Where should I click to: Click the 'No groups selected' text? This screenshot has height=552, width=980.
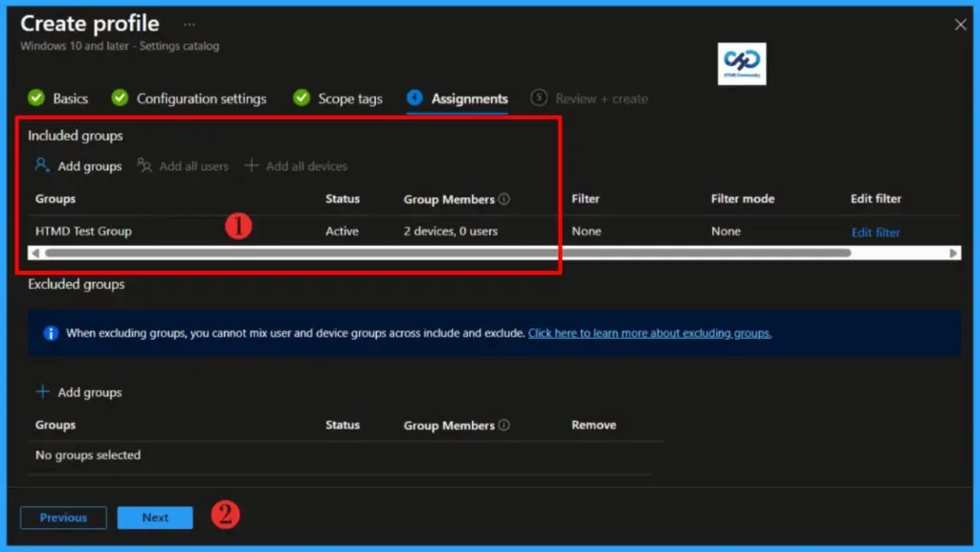[x=87, y=454]
